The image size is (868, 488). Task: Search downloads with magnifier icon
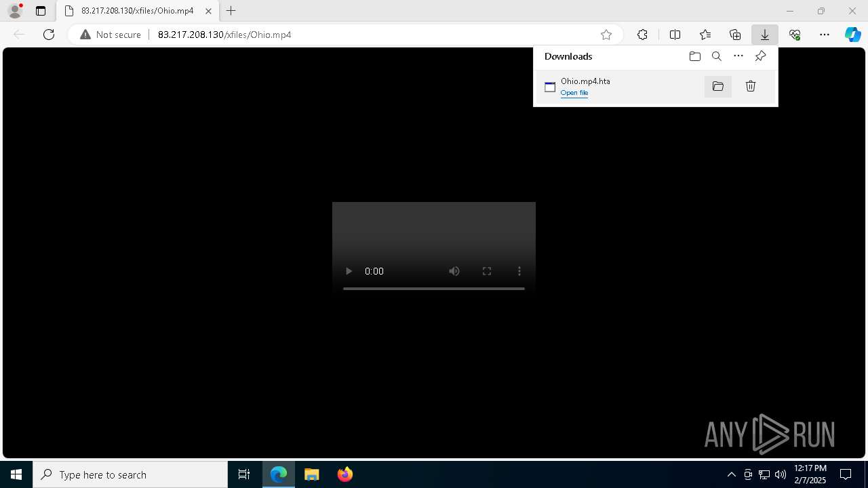point(716,56)
